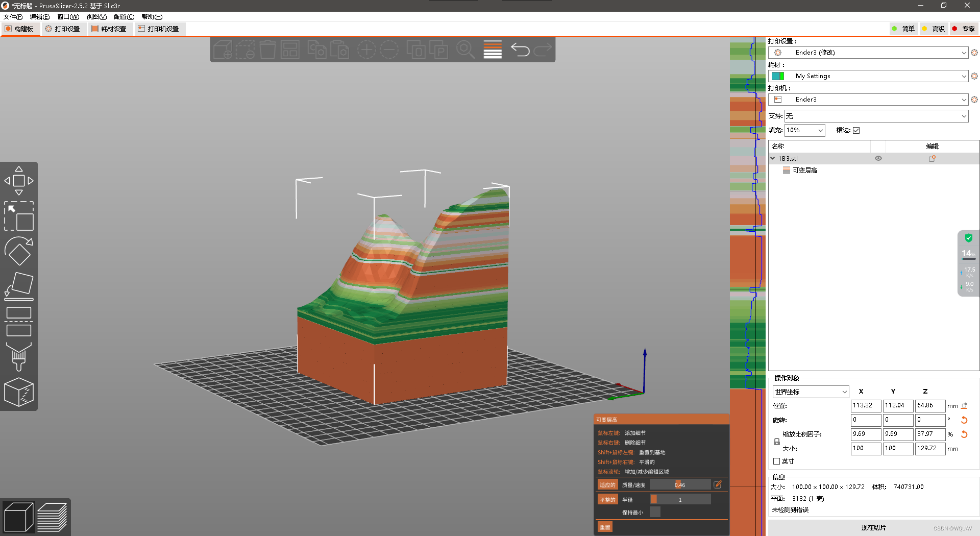The image size is (980, 536).
Task: Select the Rotate gizmo tool
Action: 19,251
